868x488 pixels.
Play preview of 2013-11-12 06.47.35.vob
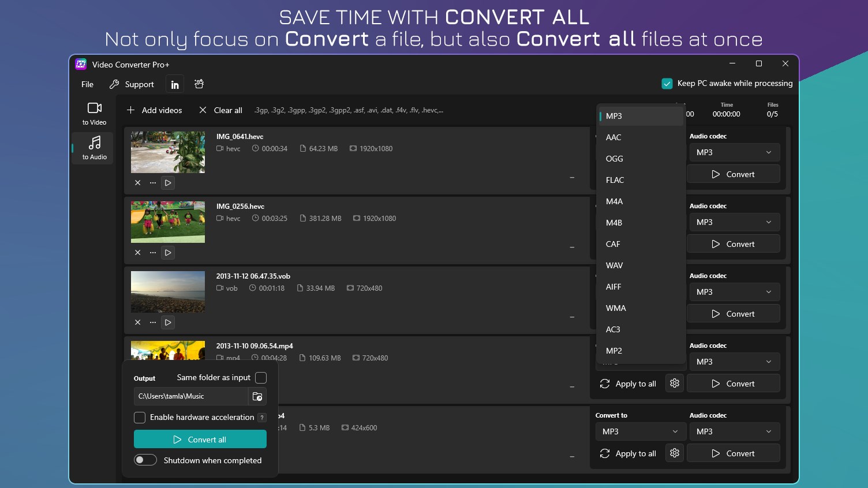click(x=168, y=322)
